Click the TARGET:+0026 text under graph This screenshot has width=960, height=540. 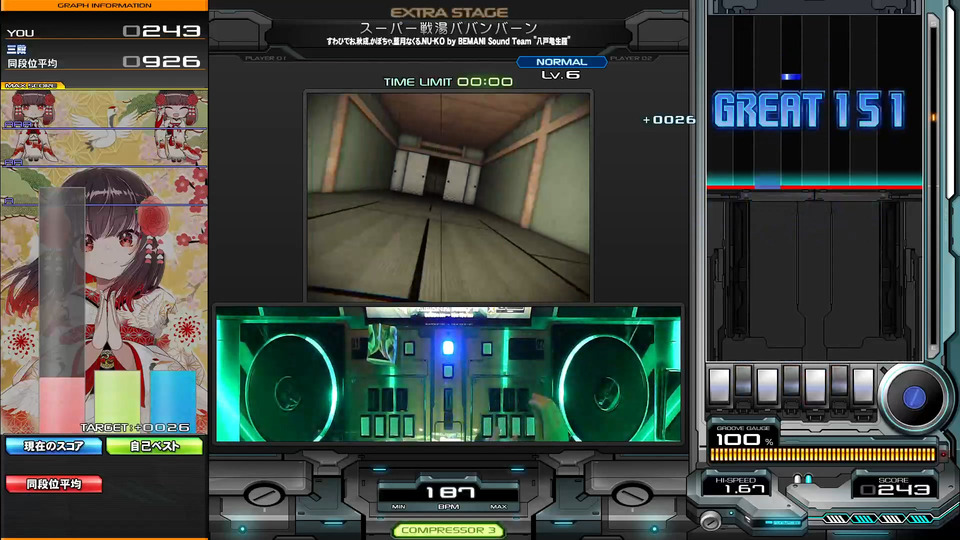pos(135,427)
